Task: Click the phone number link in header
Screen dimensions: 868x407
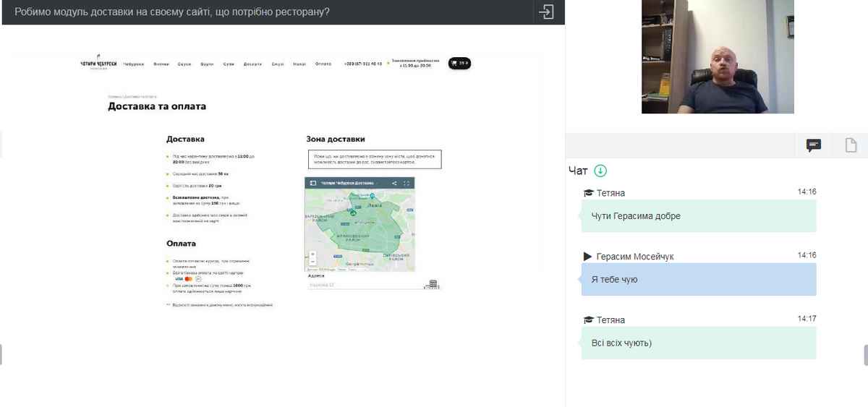Action: click(363, 64)
